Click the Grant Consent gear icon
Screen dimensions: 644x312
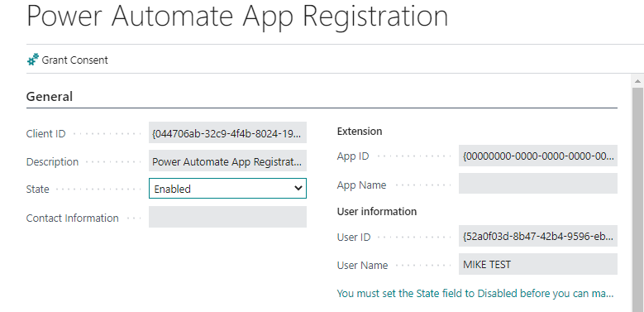click(x=33, y=60)
